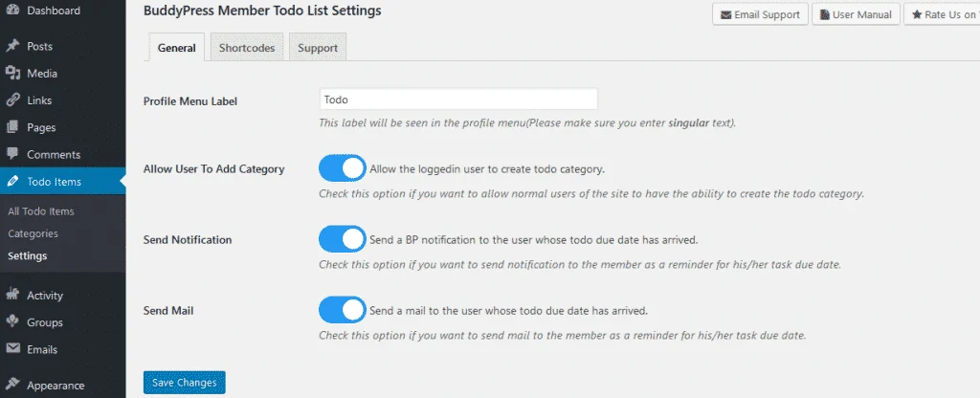Screen dimensions: 980x398
Task: Disable Allow User To Add Category toggle
Action: (x=343, y=168)
